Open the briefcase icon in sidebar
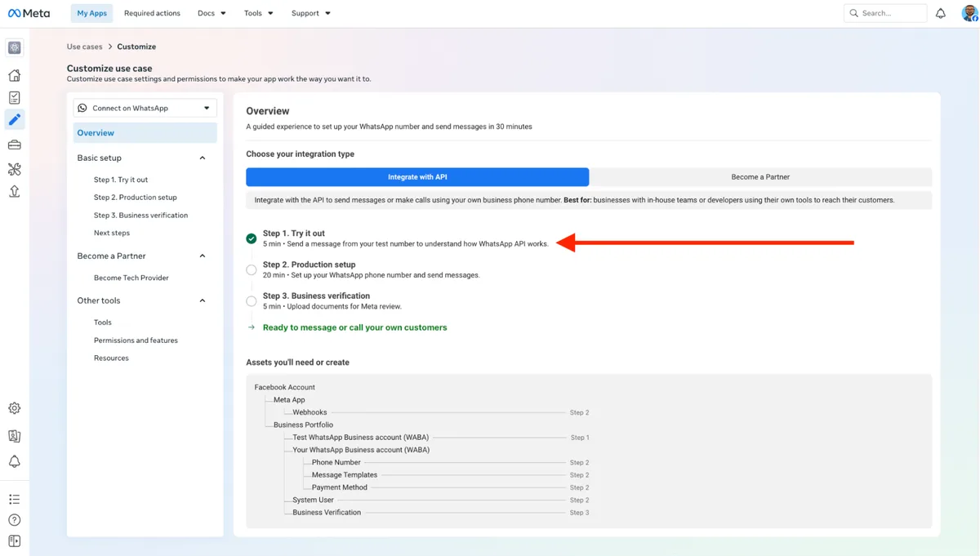This screenshot has width=980, height=556. click(14, 145)
